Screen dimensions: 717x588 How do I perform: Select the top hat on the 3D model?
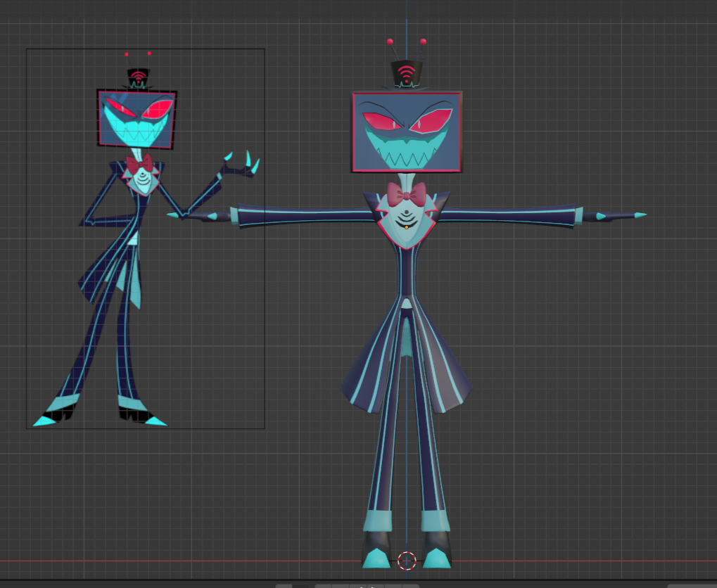[x=407, y=74]
